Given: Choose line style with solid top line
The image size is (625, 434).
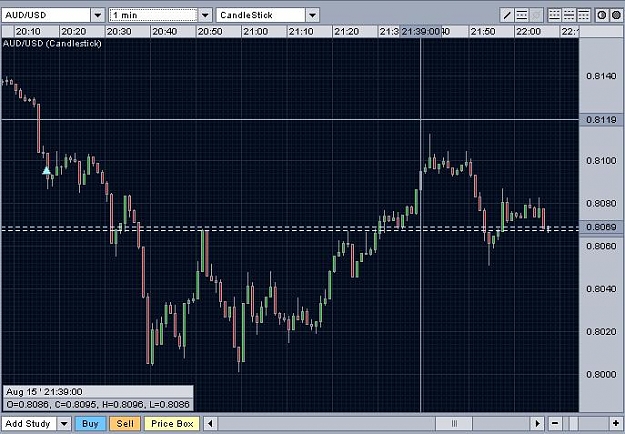Looking at the screenshot, I should (x=583, y=16).
